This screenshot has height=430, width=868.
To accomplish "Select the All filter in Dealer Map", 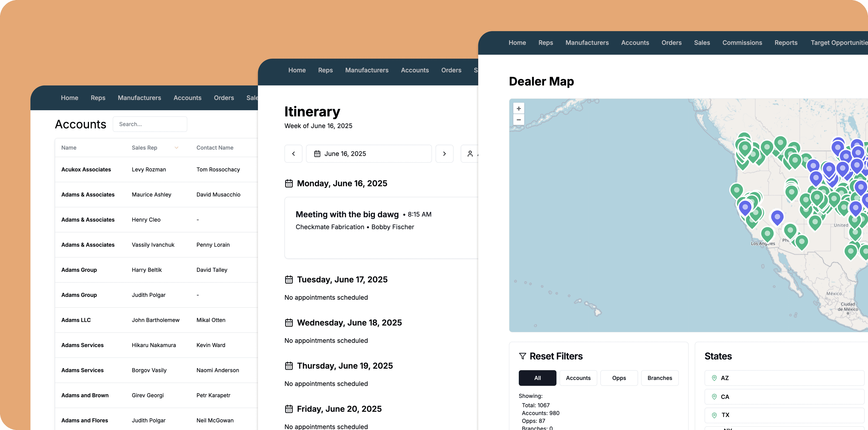I will (537, 378).
